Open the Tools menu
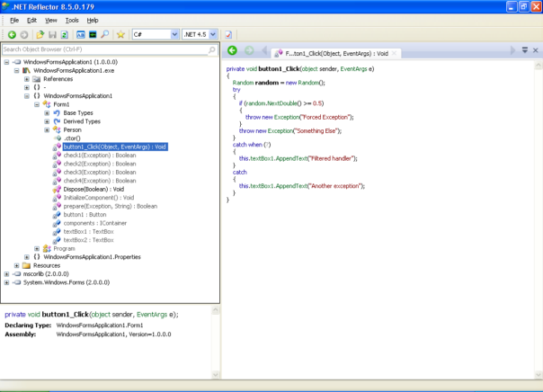543x392 pixels. click(x=72, y=21)
